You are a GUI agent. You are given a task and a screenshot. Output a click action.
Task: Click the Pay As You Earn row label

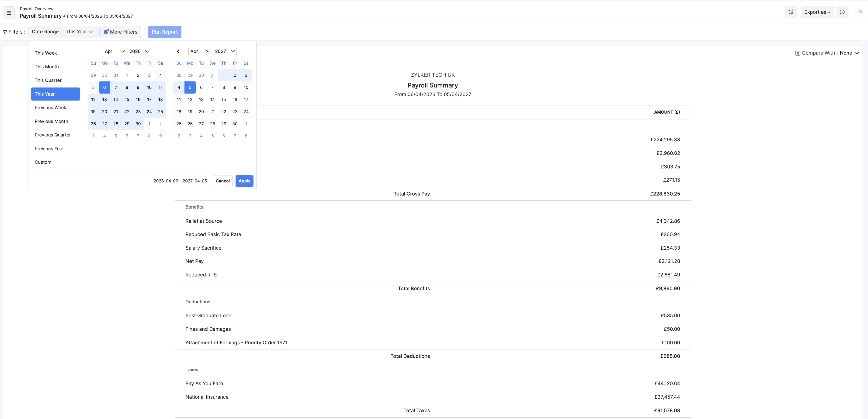[204, 383]
